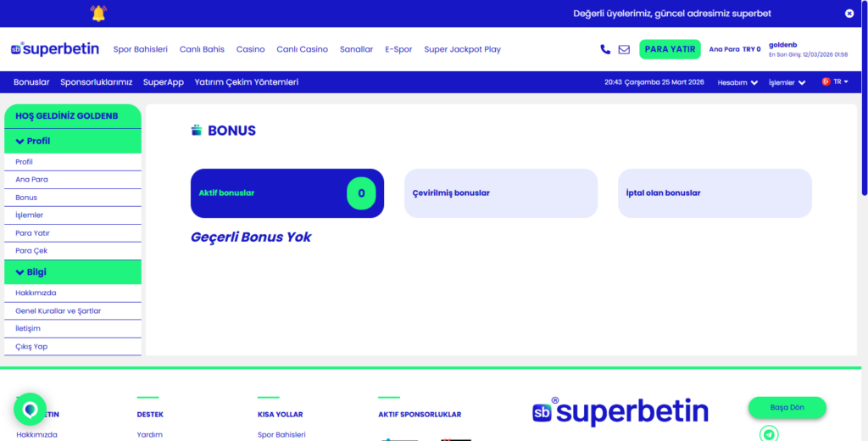Open the live chat bubble widget

coord(30,410)
